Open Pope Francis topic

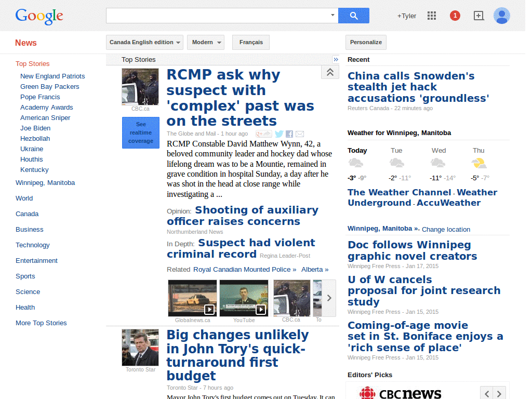click(40, 97)
